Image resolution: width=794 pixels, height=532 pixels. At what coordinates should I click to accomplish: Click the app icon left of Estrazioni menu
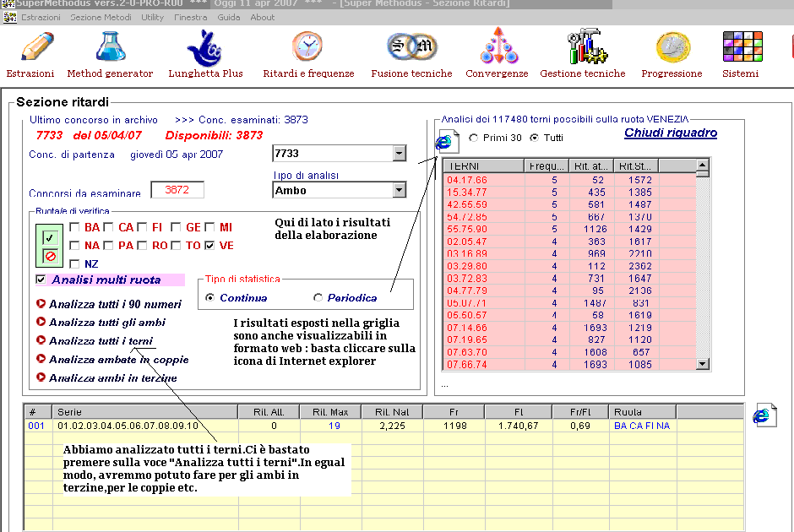9,17
